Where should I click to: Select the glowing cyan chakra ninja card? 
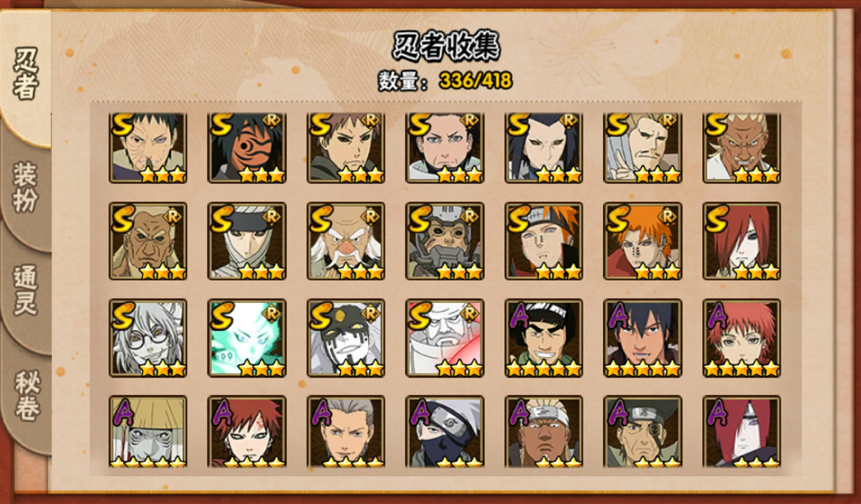(x=246, y=338)
